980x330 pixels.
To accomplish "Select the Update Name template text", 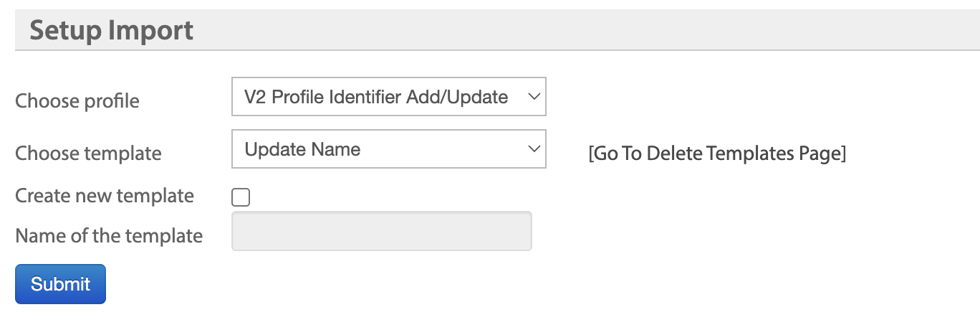I will coord(302,149).
